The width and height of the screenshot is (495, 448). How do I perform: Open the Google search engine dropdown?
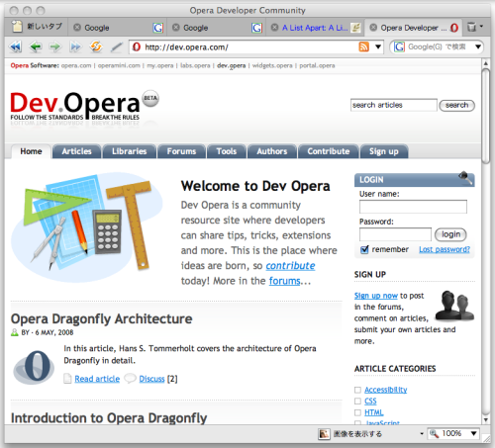(x=478, y=46)
